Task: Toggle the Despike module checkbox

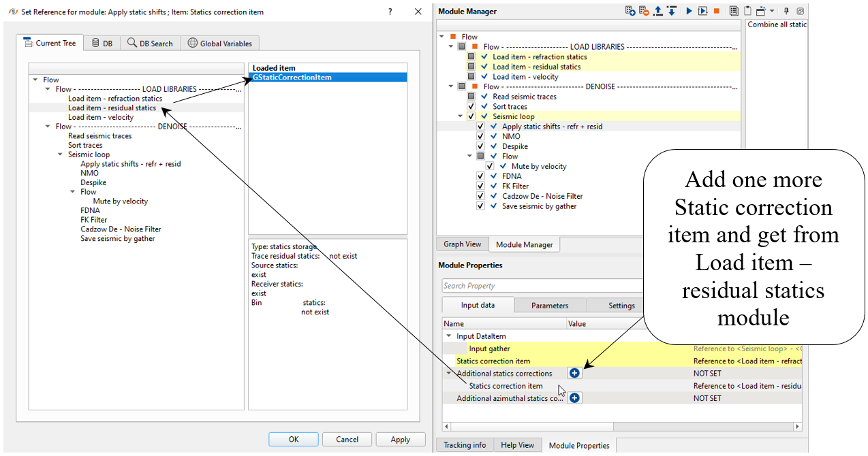Action: (480, 146)
